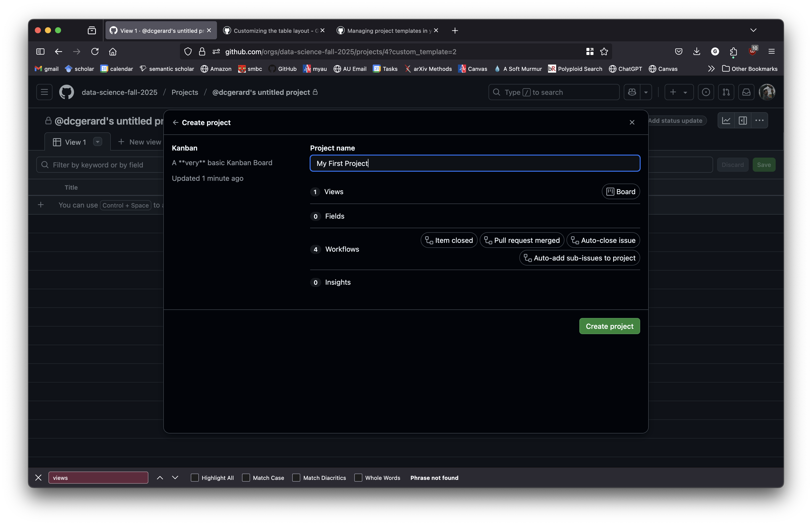
Task: Open the issues icon in header
Action: point(706,92)
